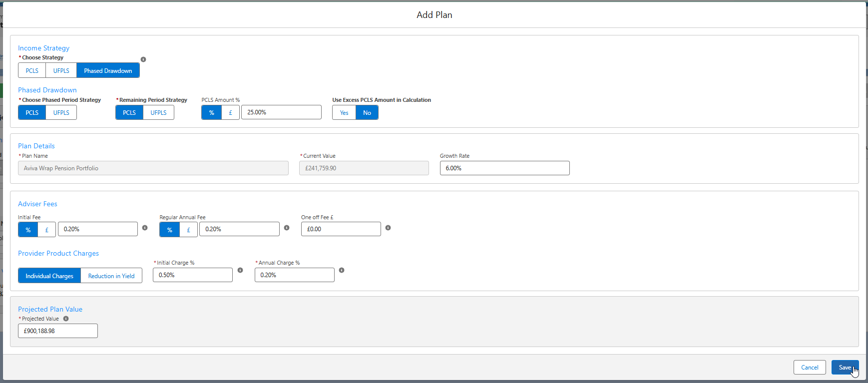Save the plan
868x383 pixels.
[x=845, y=368]
